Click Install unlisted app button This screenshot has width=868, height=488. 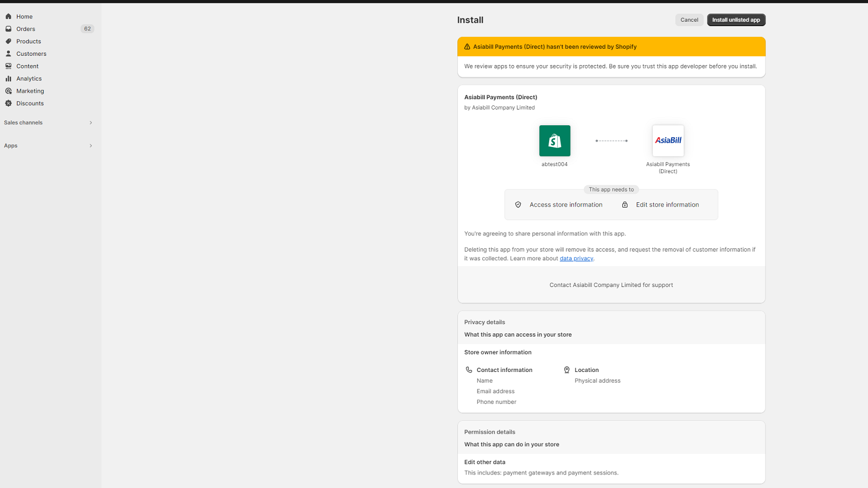tap(736, 20)
